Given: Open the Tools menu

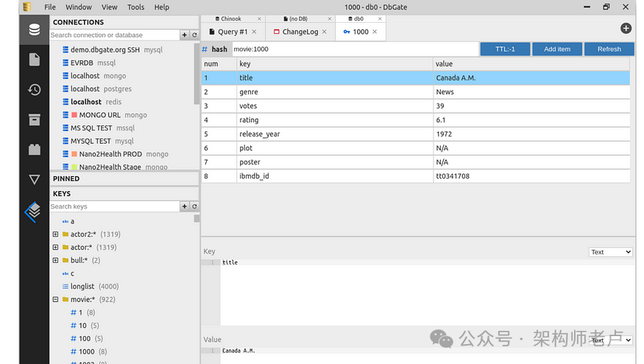Looking at the screenshot, I should click(x=135, y=7).
